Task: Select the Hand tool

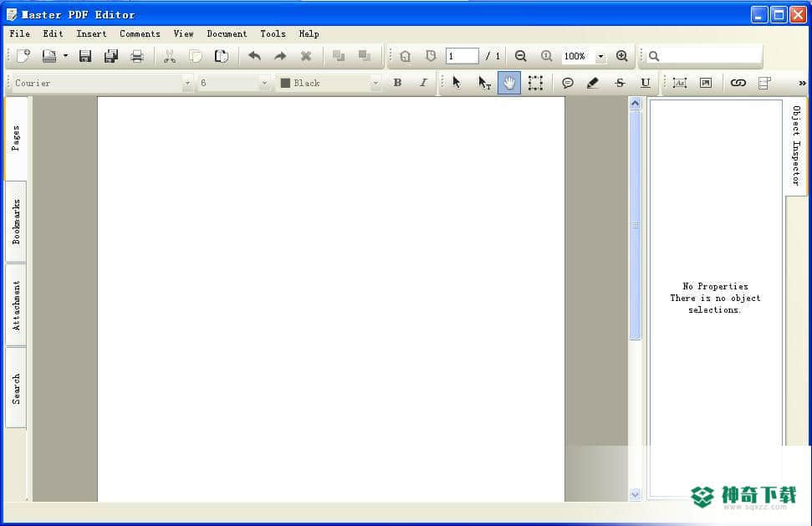Action: (x=509, y=83)
